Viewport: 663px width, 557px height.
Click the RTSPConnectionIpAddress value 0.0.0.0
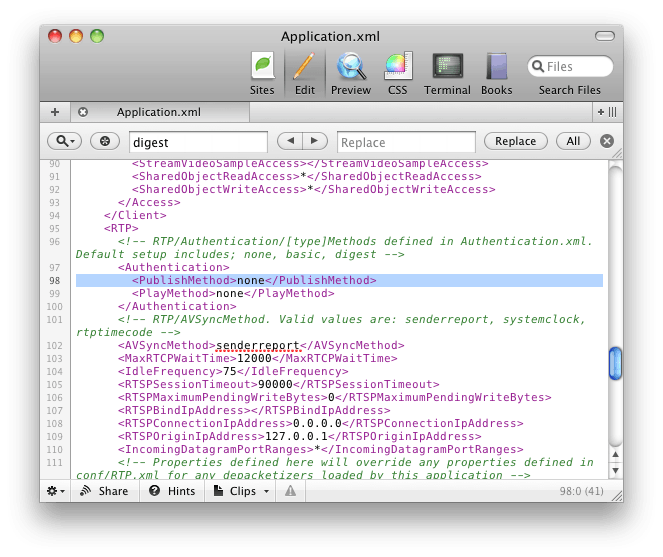317,423
